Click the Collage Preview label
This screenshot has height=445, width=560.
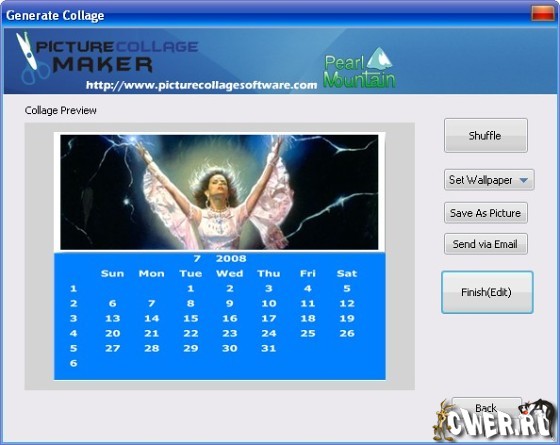[x=60, y=110]
